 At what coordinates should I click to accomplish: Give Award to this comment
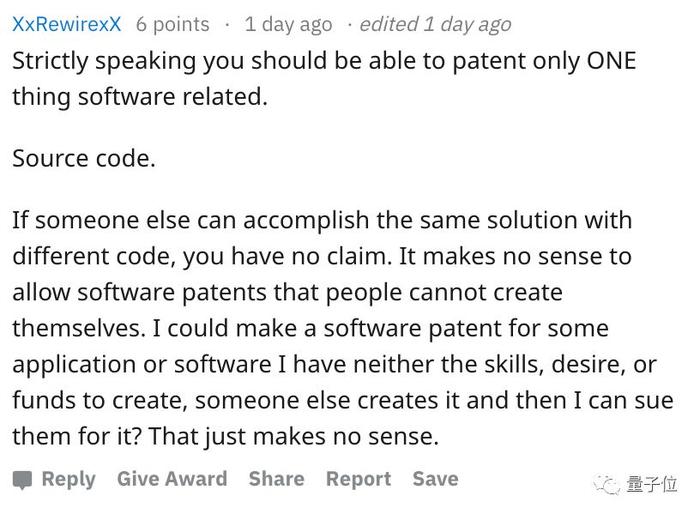pyautogui.click(x=172, y=478)
